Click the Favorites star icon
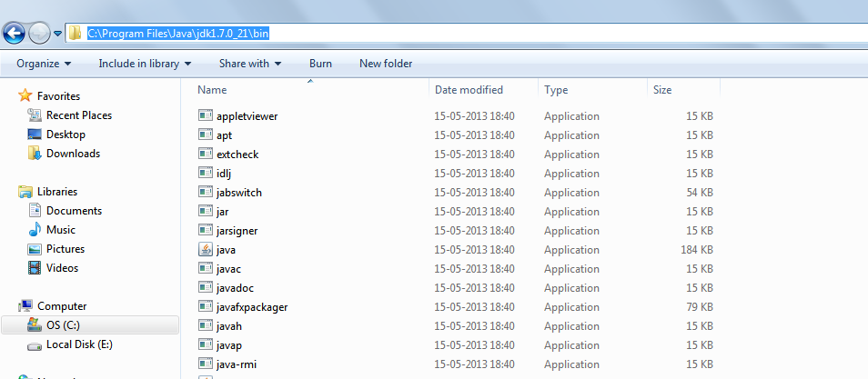 coord(25,95)
